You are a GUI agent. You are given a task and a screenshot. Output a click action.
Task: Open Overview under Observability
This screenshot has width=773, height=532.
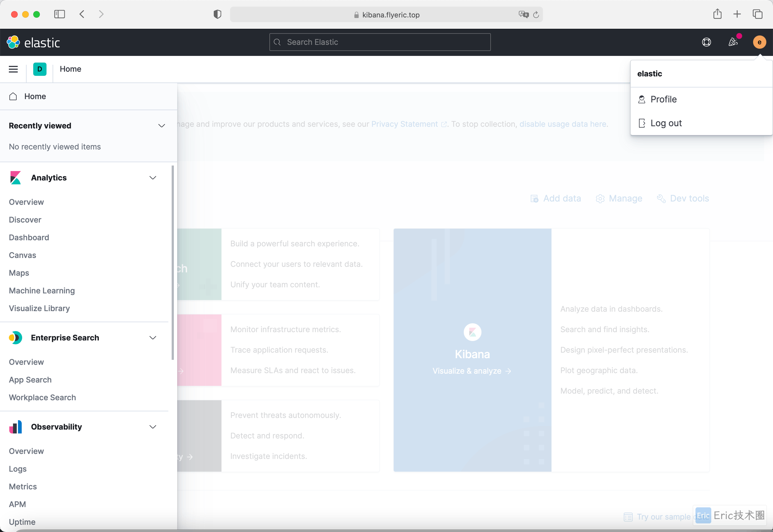[26, 451]
